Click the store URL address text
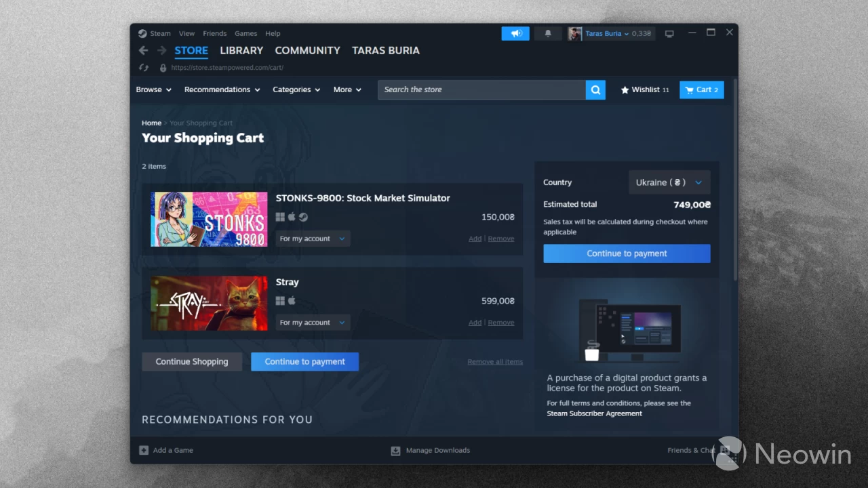The width and height of the screenshot is (868, 488). pyautogui.click(x=227, y=68)
